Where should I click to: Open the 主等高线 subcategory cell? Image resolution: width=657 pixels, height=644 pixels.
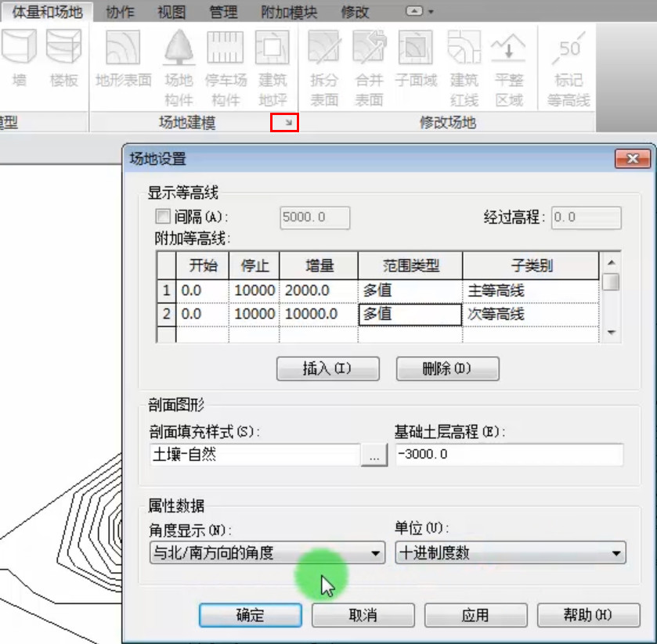pyautogui.click(x=531, y=290)
